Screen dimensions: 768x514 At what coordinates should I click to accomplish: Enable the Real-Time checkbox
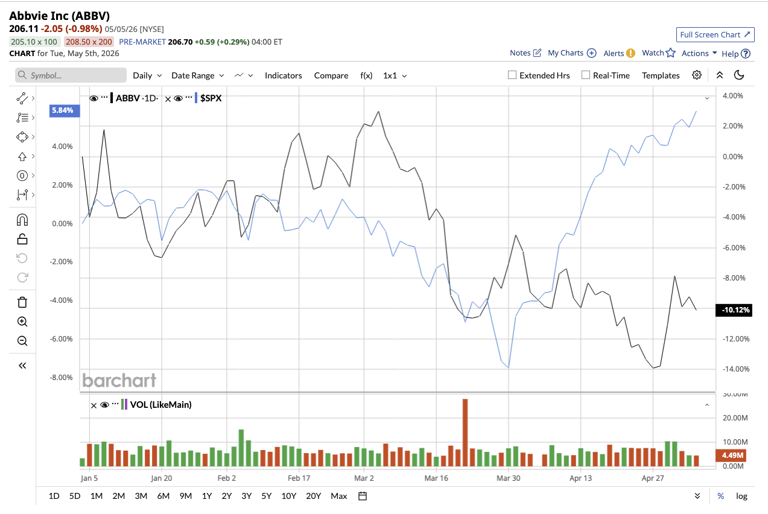(x=585, y=75)
